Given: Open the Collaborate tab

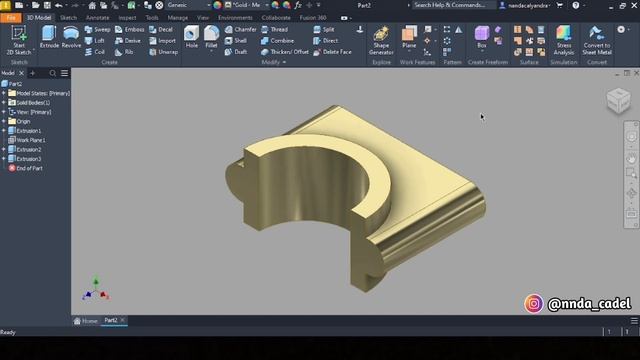Looking at the screenshot, I should coord(276,18).
